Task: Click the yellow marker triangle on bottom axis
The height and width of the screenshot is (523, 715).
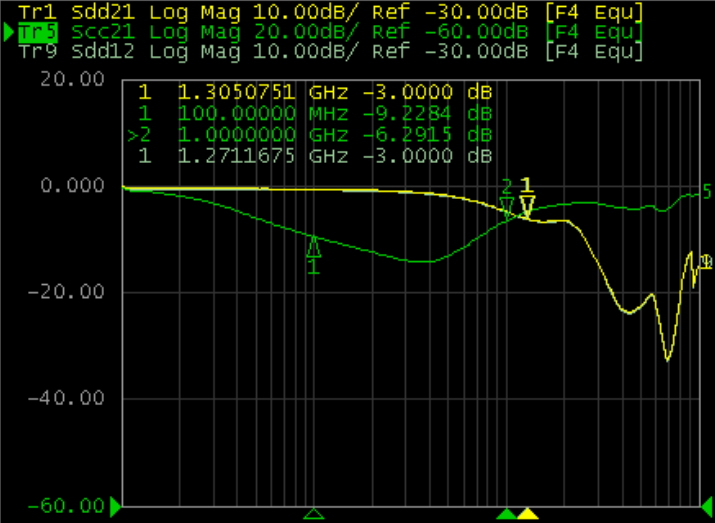Action: 527,514
